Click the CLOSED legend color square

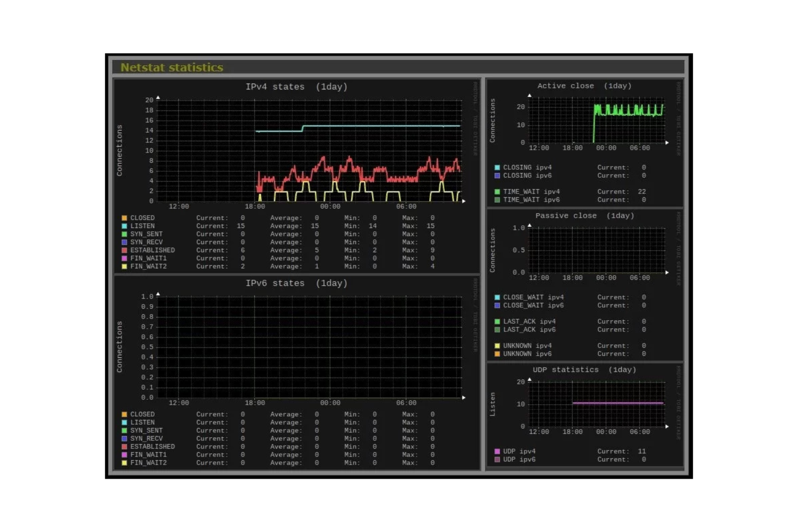[x=125, y=218]
